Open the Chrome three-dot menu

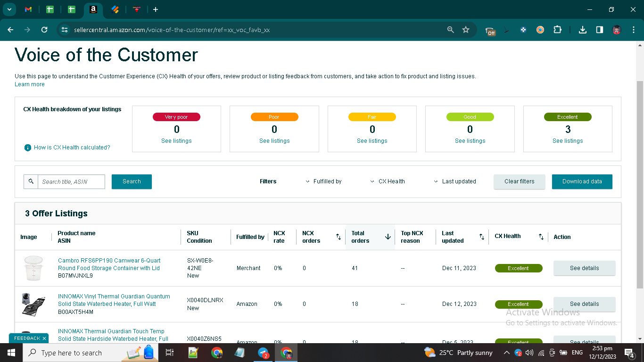pos(633,30)
